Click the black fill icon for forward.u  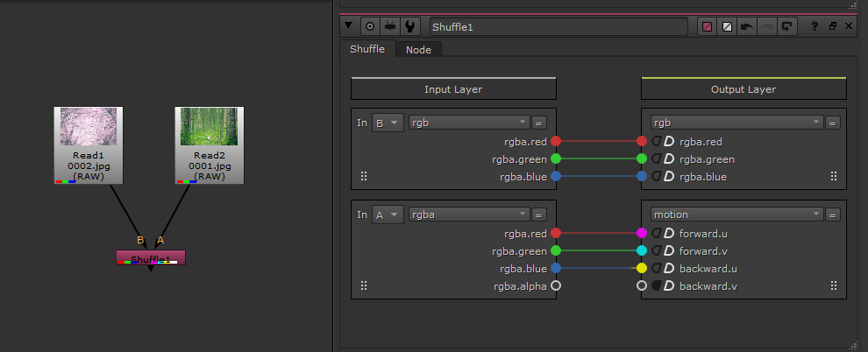pyautogui.click(x=656, y=233)
